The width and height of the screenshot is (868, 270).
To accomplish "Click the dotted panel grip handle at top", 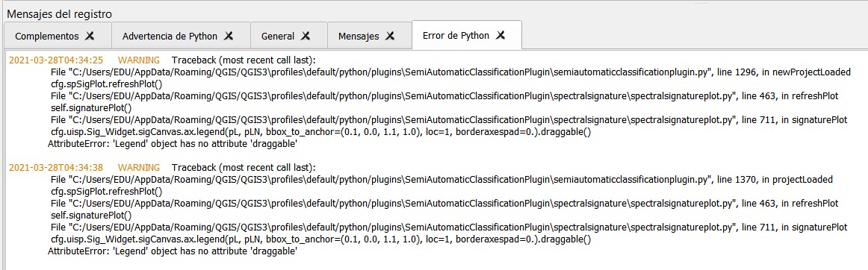I will 701,3.
